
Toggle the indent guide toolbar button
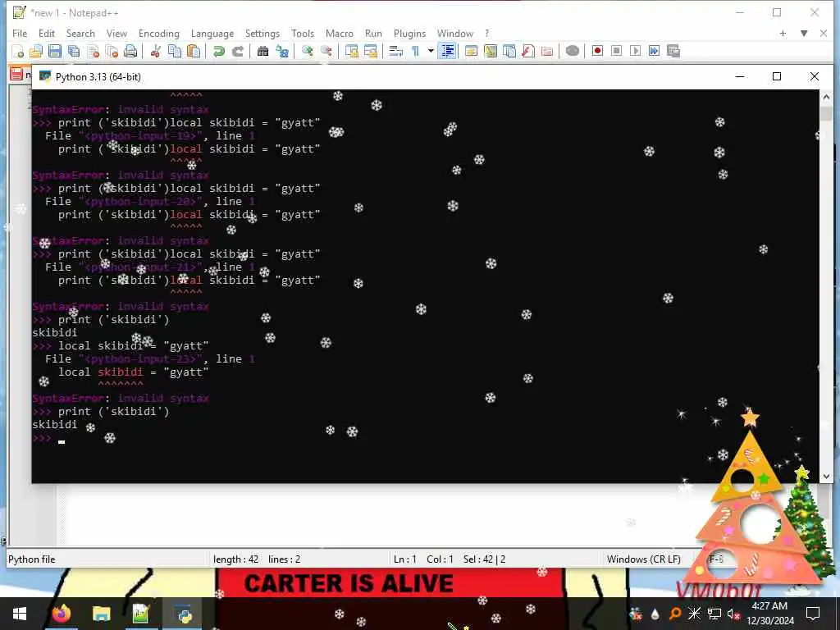pos(447,52)
